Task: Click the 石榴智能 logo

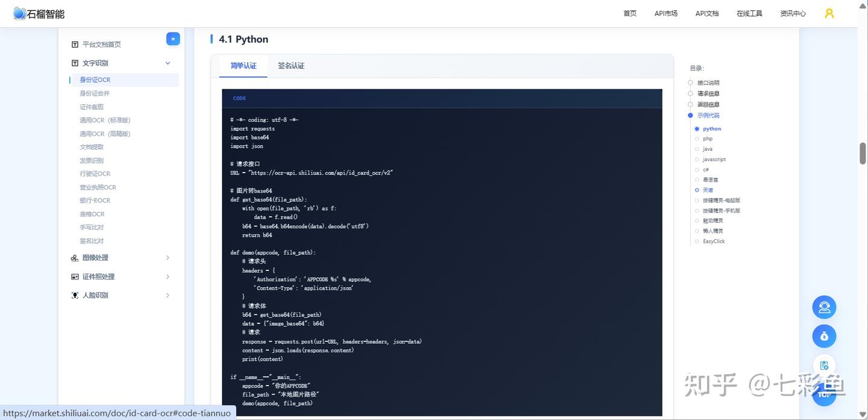Action: (39, 13)
